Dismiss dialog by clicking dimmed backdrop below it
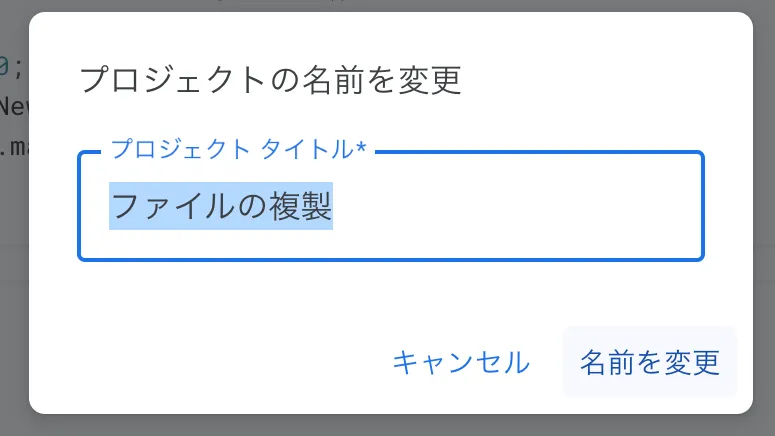This screenshot has height=436, width=775. (x=388, y=425)
